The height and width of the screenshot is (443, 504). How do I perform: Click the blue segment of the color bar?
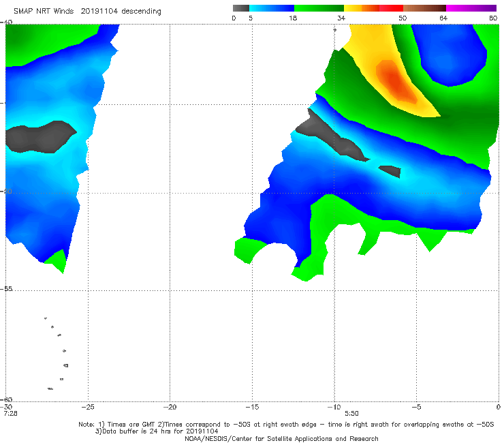[272, 8]
